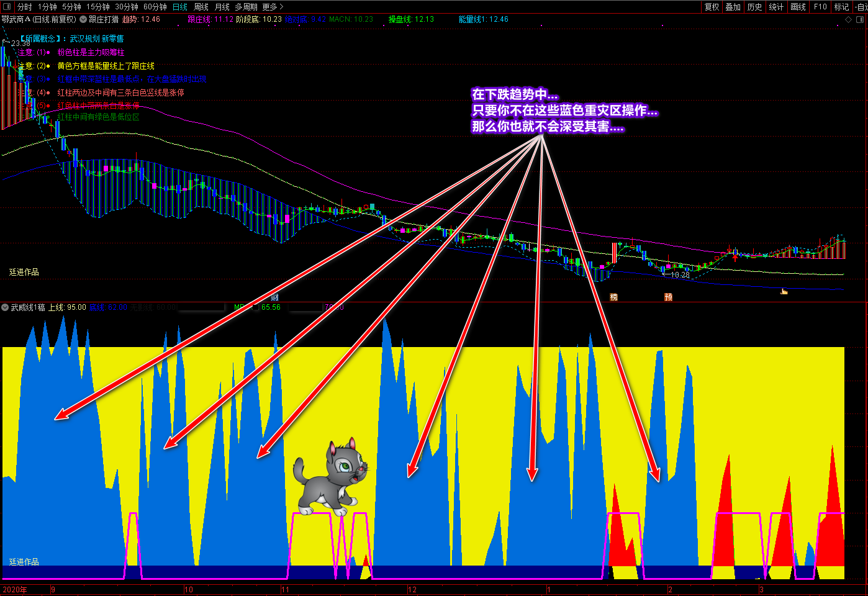Click the 统计 statistics button
The height and width of the screenshot is (596, 868).
[776, 7]
